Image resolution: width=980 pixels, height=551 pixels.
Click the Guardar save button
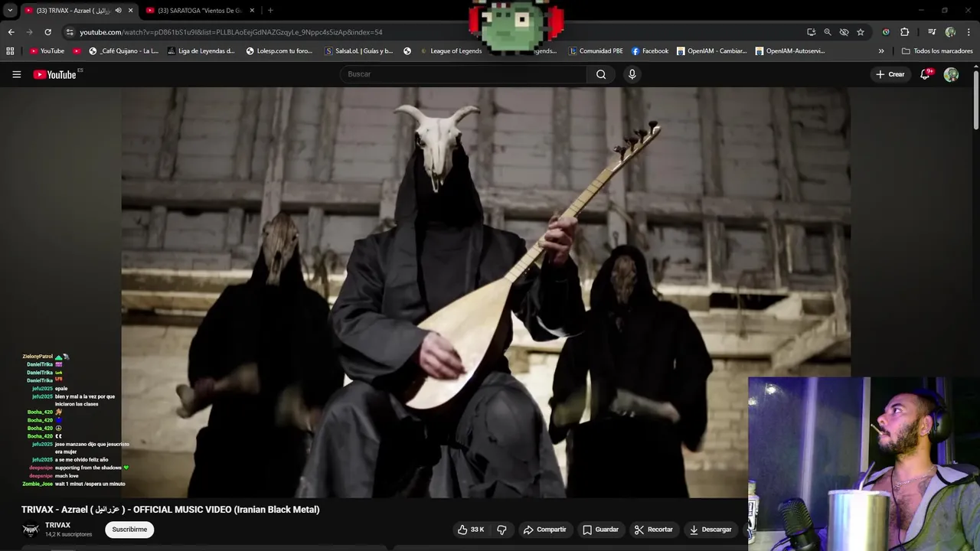pos(600,530)
